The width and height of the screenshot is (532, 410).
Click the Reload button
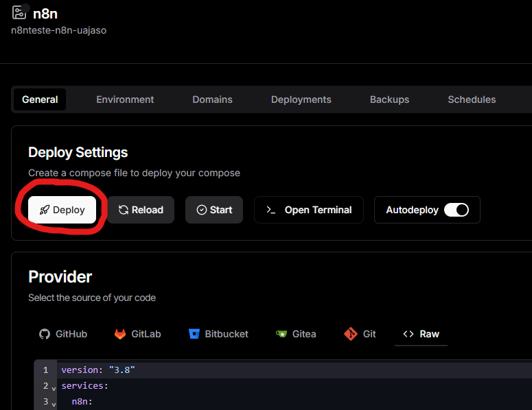(141, 210)
